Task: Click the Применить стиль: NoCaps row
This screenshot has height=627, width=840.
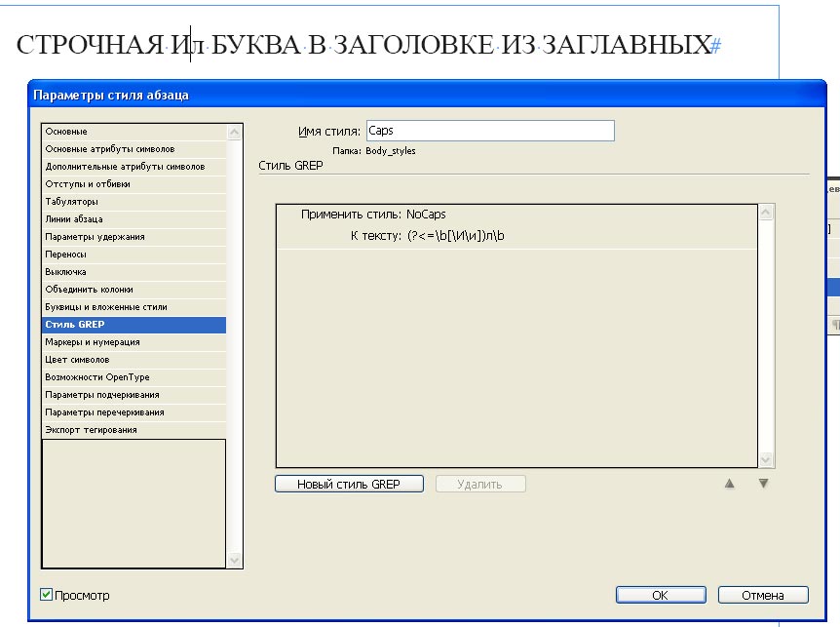Action: coord(516,215)
